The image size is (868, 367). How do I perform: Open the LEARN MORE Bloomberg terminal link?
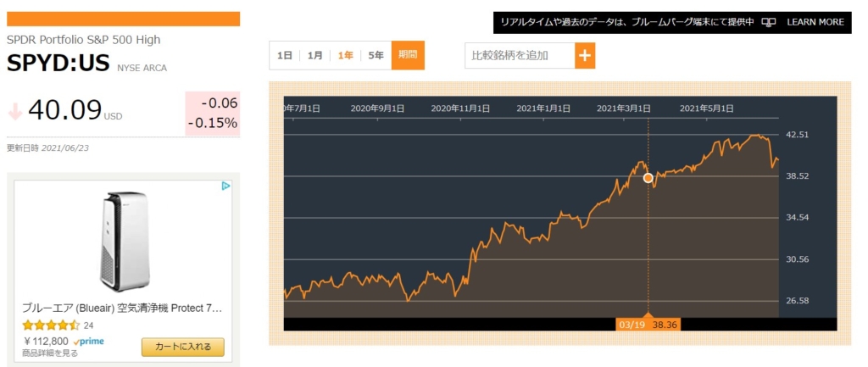815,22
